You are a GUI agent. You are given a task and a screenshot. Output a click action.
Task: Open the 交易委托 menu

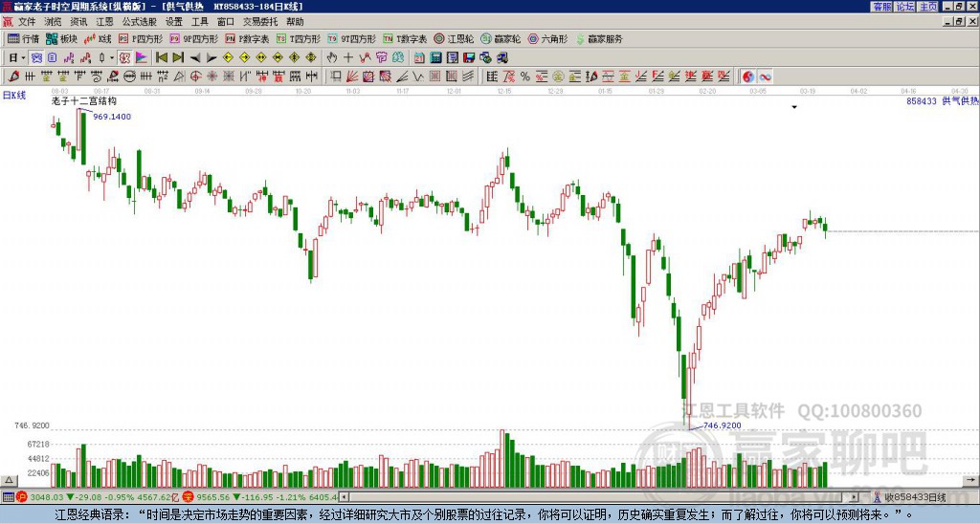tap(260, 22)
